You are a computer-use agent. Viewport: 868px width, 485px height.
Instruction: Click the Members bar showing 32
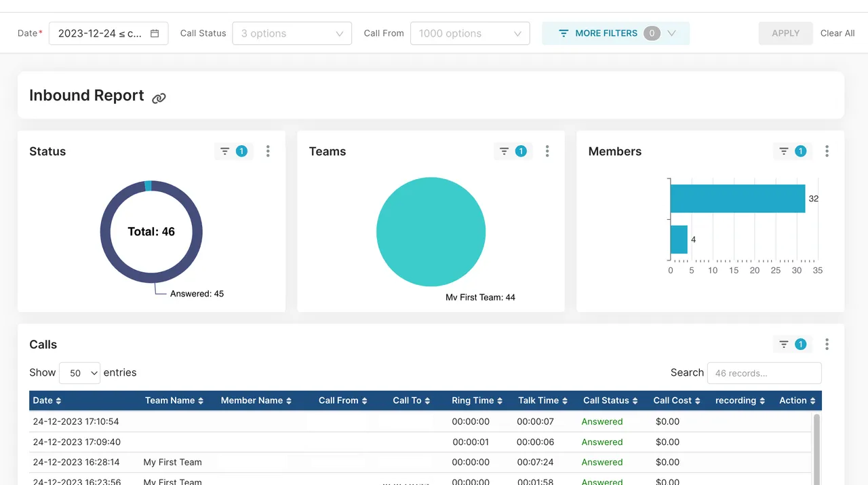(738, 199)
